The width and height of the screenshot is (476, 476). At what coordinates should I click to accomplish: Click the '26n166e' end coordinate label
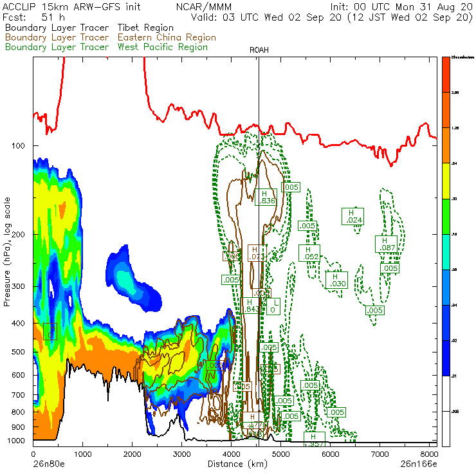[x=419, y=464]
